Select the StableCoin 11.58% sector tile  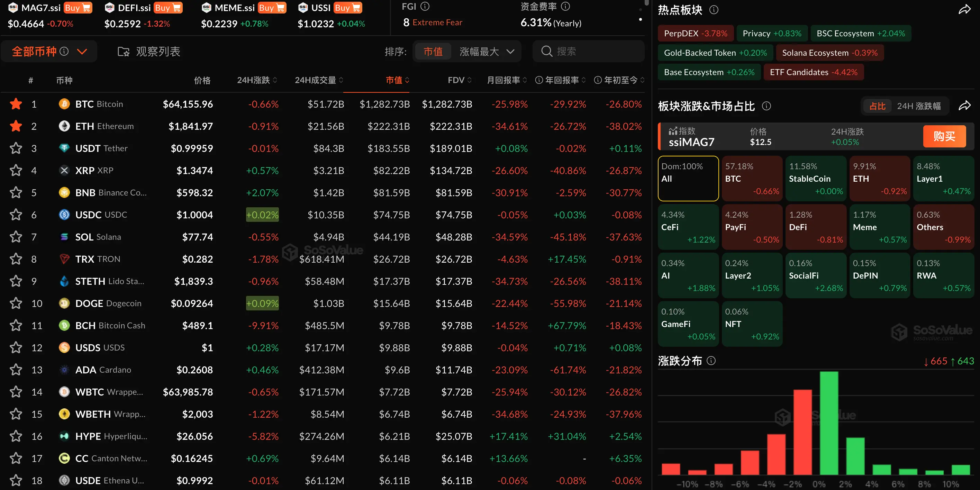816,179
